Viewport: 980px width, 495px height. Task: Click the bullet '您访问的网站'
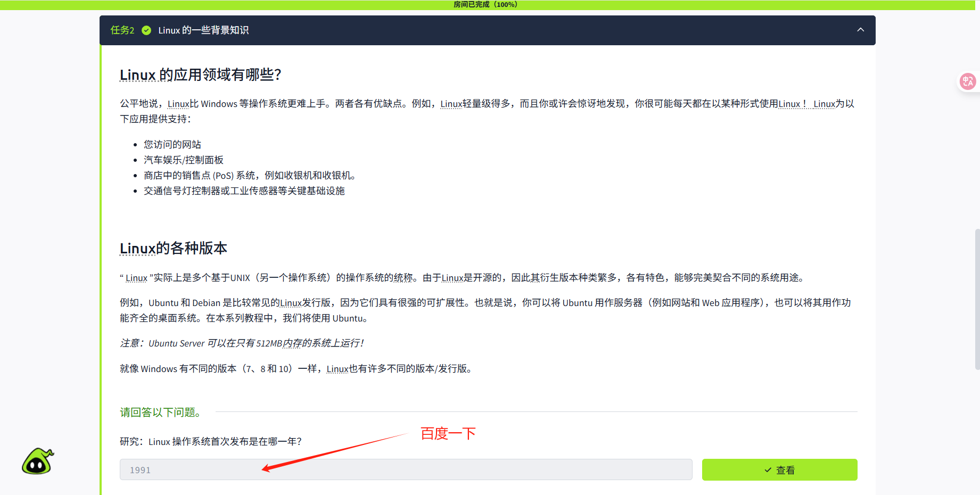[x=172, y=144]
